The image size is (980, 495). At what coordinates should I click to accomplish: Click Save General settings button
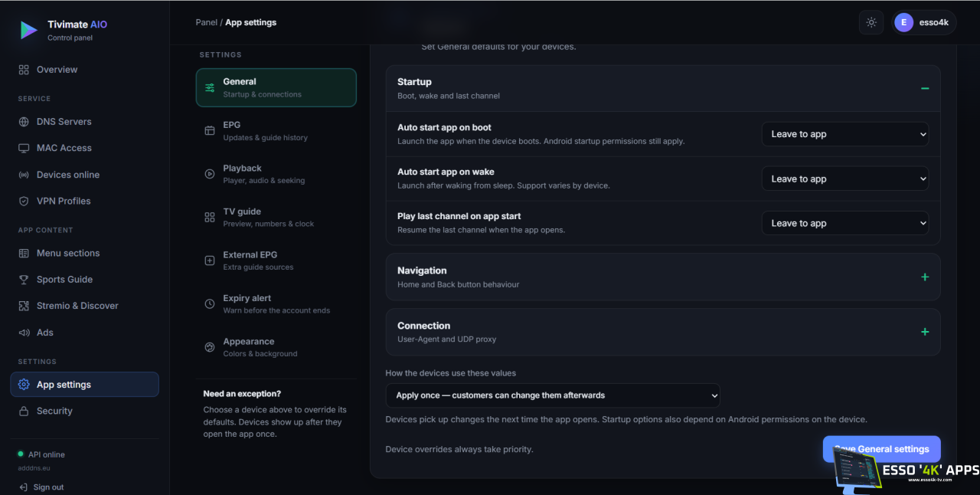(x=881, y=449)
